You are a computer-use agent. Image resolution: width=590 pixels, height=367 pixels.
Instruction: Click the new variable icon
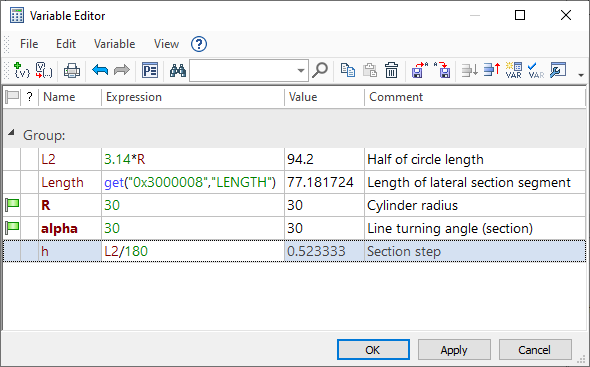tap(21, 70)
